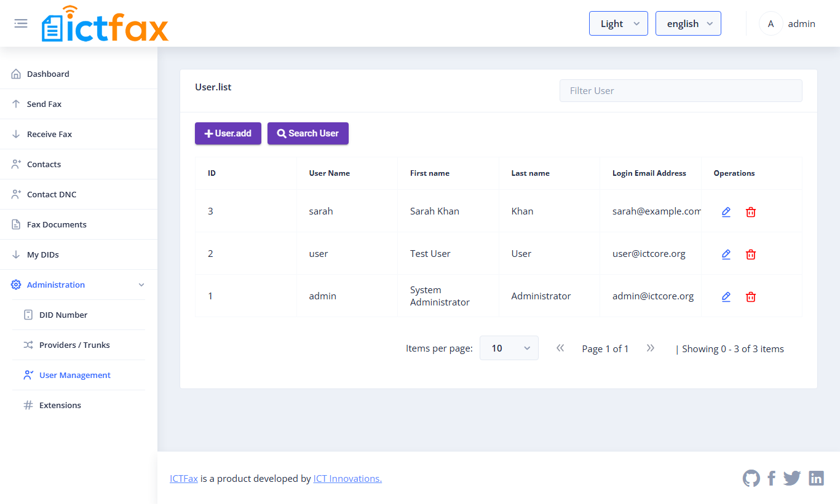Viewport: 840px width, 504px height.
Task: Go to first page double-left arrows
Action: (560, 348)
